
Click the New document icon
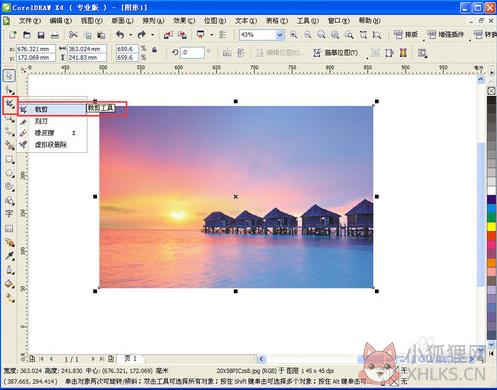pyautogui.click(x=13, y=35)
